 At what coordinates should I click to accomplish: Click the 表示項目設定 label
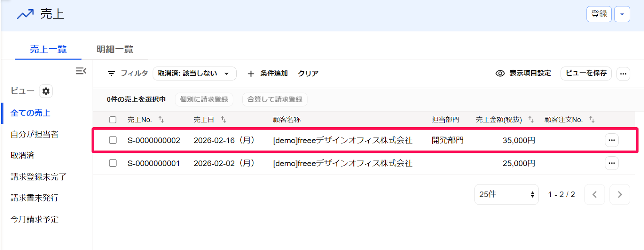tap(530, 73)
